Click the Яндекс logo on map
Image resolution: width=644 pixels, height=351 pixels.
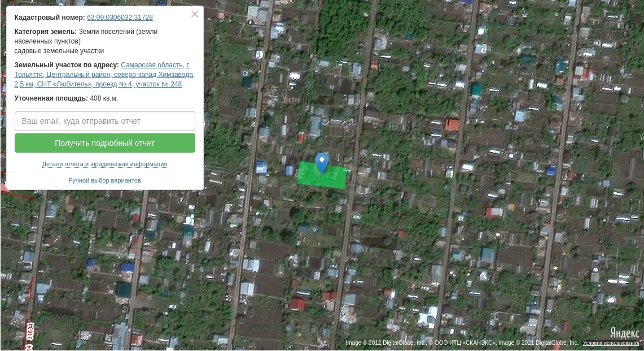(x=624, y=333)
